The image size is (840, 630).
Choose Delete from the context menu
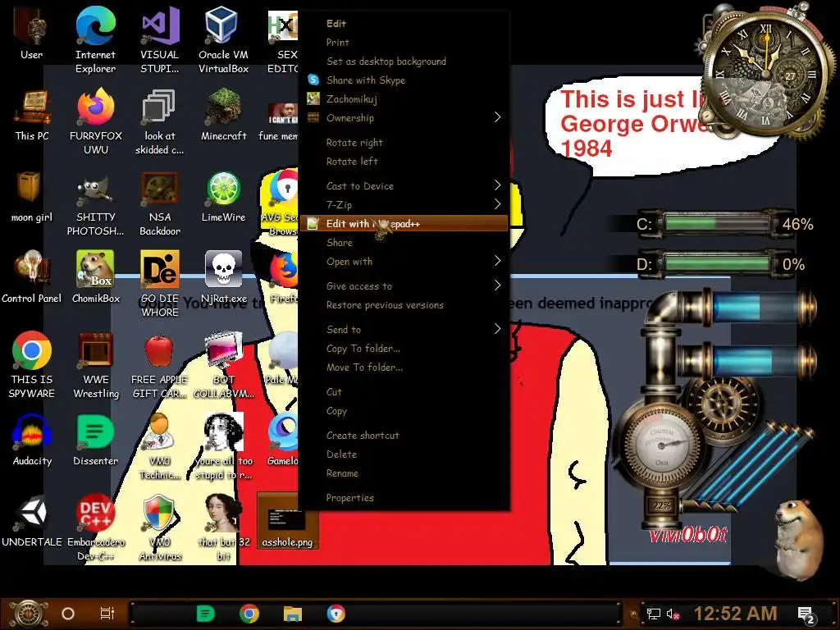403,454
